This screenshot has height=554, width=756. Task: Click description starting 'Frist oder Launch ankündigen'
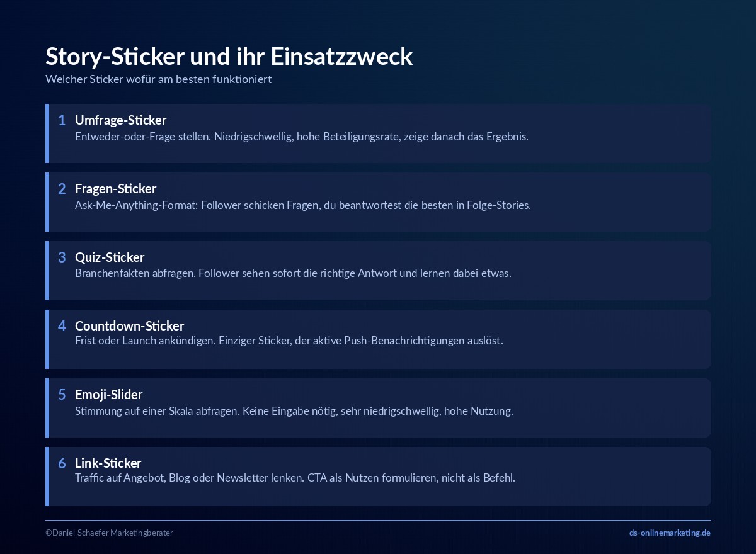289,341
